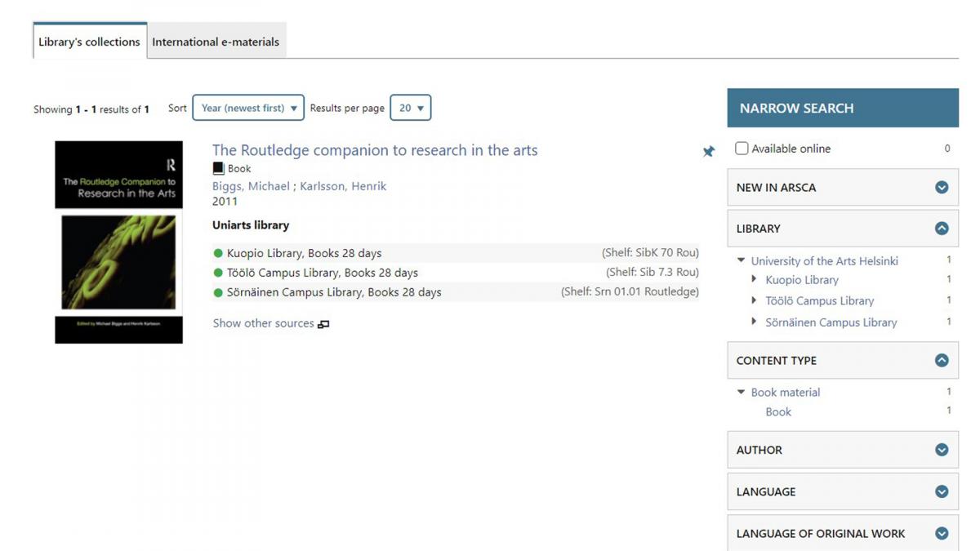Open The Routledge companion title link
This screenshot has height=551, width=980.
[x=375, y=150]
